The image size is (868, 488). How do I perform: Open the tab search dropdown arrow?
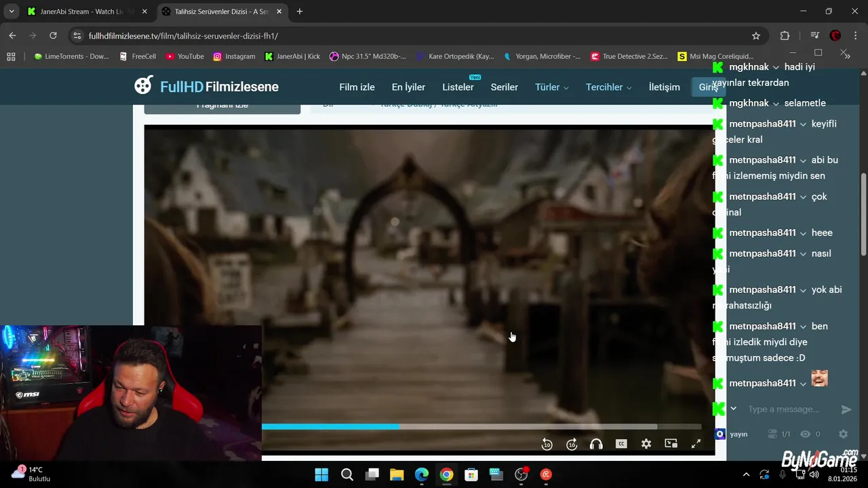coord(12,12)
